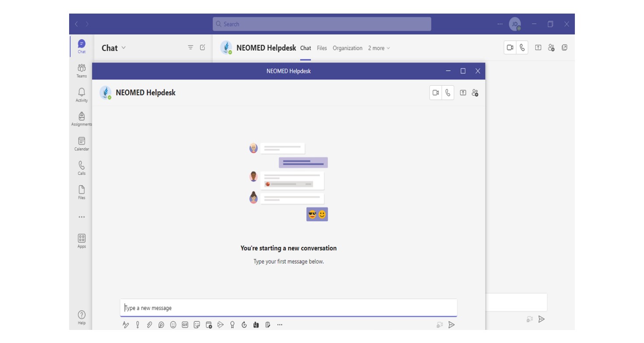
Task: Click the attach file paperclip icon
Action: click(x=149, y=325)
